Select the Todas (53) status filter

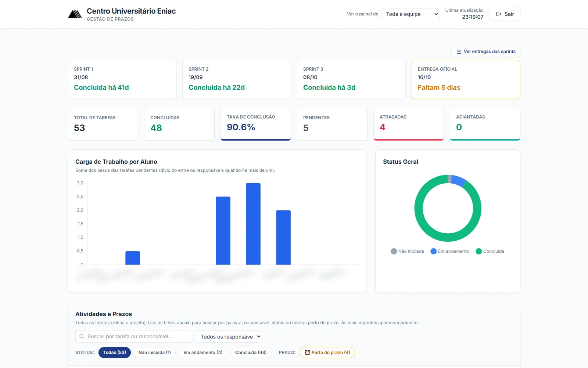[x=115, y=353]
